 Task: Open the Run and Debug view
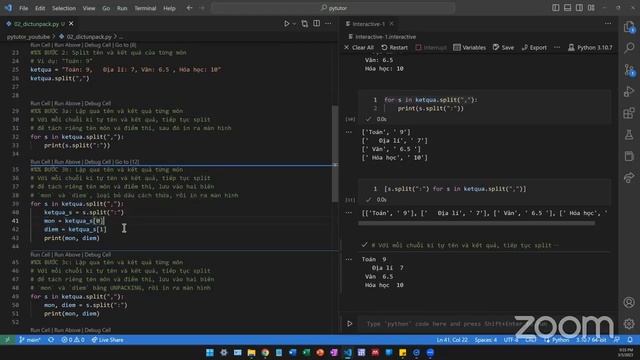[x=629, y=91]
